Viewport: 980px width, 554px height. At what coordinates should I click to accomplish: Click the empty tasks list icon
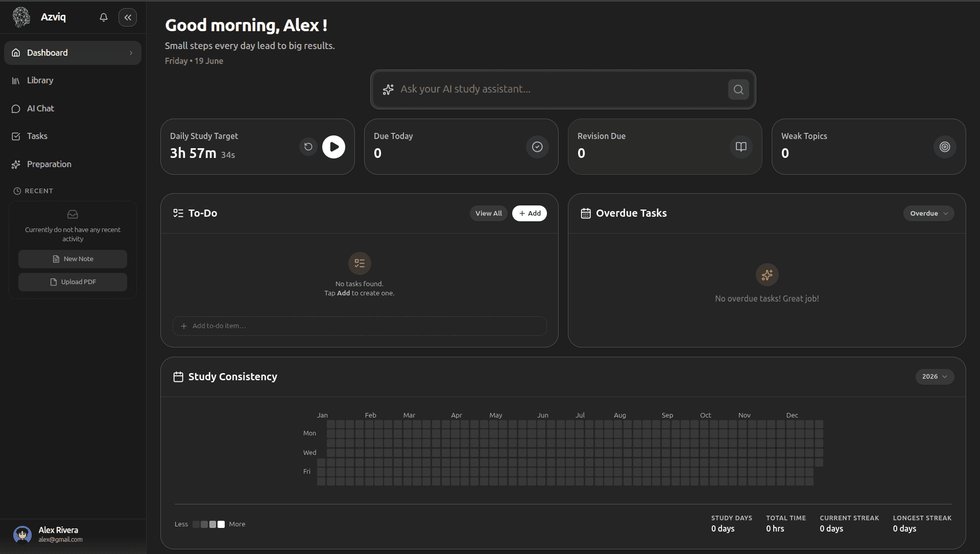point(360,264)
